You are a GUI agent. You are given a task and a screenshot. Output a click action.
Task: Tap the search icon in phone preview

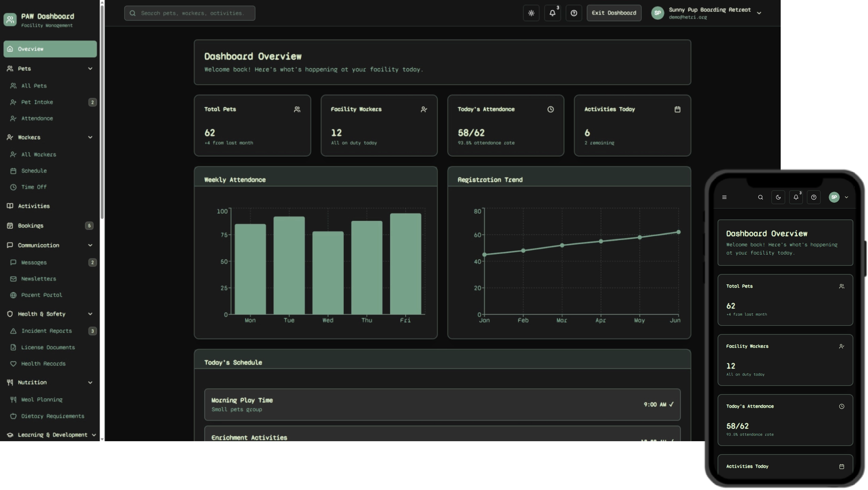click(x=760, y=197)
